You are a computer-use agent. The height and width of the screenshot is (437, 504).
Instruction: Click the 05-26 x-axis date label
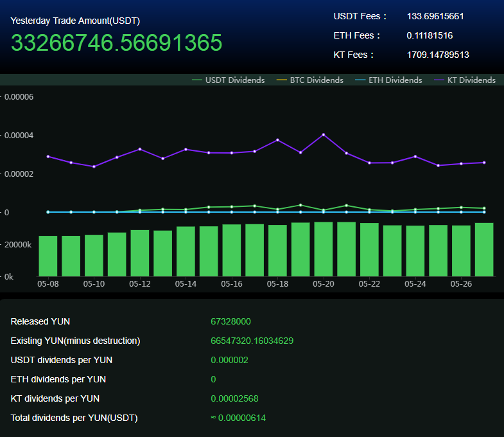461,284
